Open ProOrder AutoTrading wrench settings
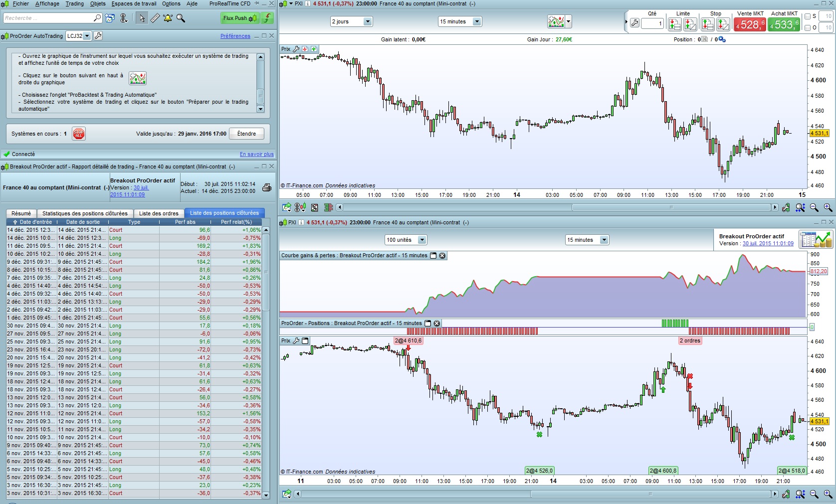This screenshot has height=504, width=836. pyautogui.click(x=98, y=36)
